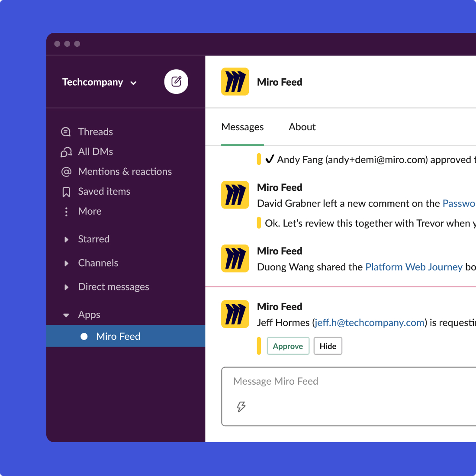Click the lightning shortcuts icon in message box

coord(241,406)
